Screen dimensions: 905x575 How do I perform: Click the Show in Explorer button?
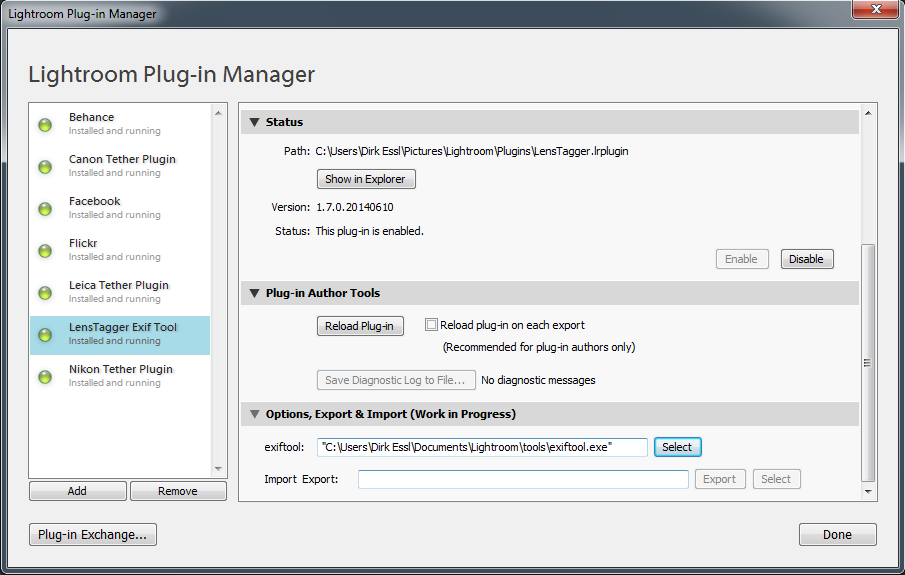[x=366, y=179]
